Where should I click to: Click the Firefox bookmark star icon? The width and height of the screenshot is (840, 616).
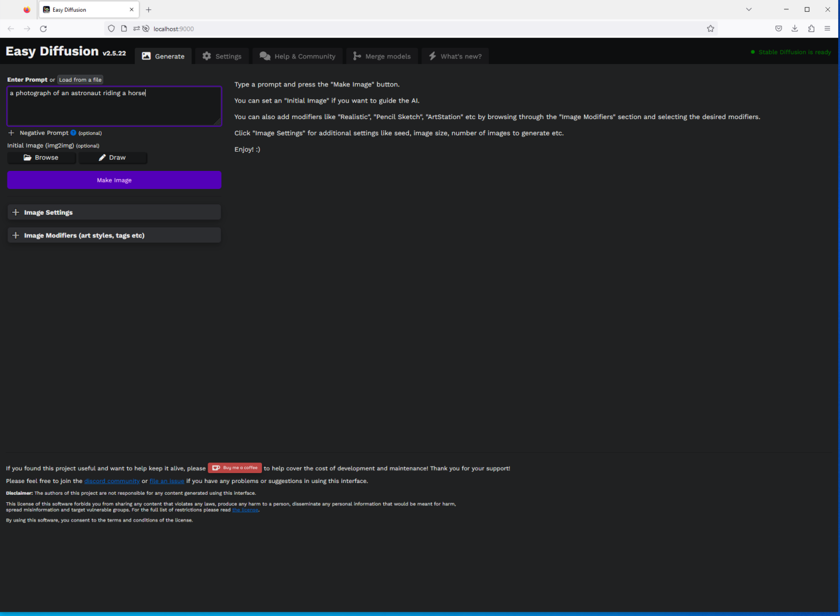710,29
